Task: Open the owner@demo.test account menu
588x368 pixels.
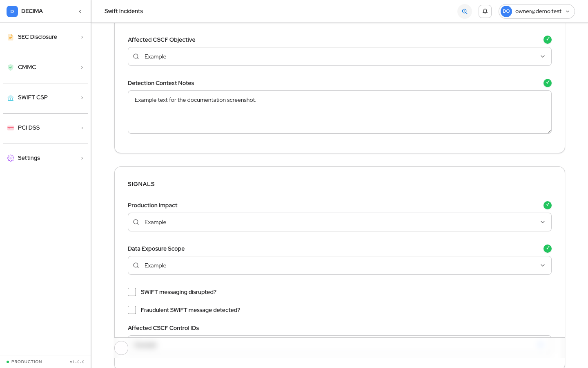Action: point(537,11)
